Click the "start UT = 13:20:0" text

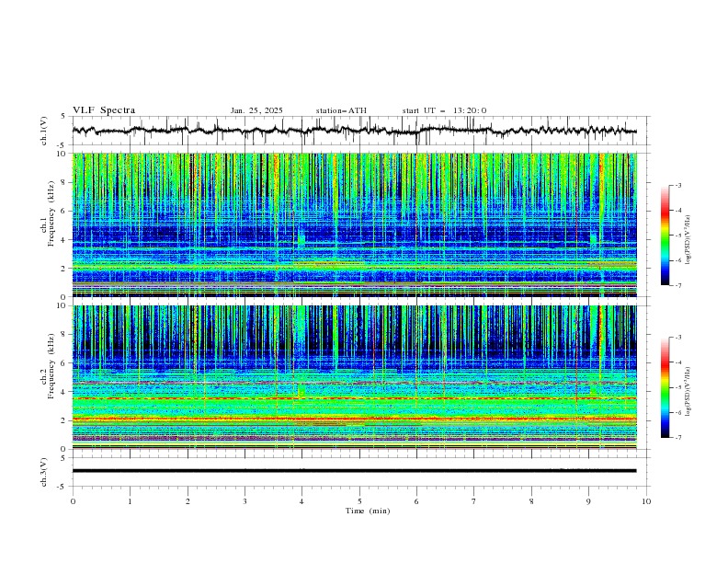[444, 110]
